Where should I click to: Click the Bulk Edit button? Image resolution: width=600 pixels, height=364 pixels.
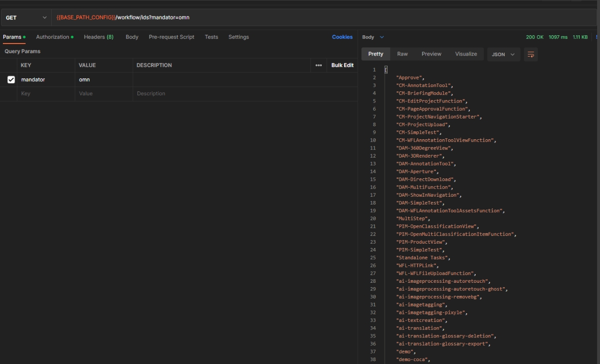point(342,65)
